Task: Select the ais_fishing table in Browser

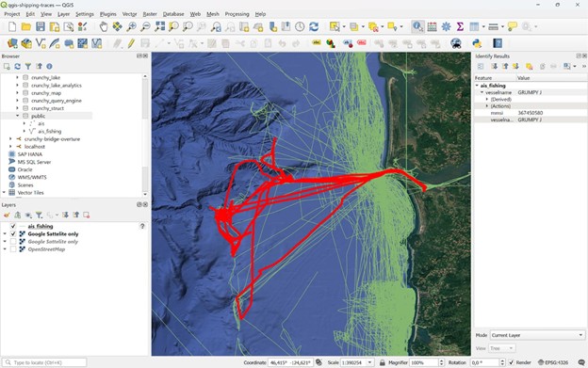Action: 50,131
